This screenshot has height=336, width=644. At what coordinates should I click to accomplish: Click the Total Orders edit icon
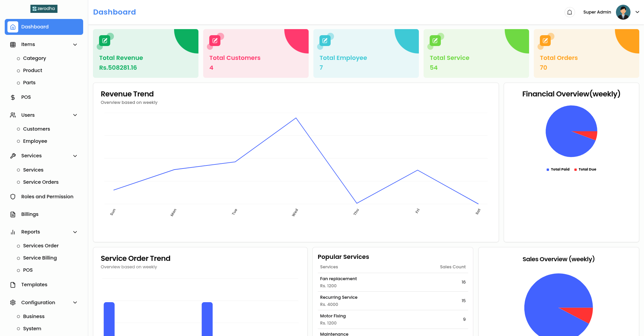coord(545,41)
